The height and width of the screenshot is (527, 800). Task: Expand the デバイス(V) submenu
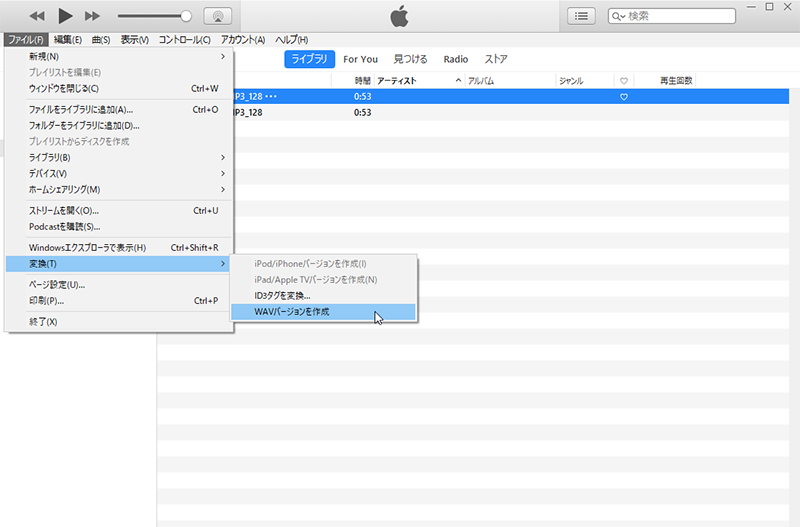pos(119,173)
